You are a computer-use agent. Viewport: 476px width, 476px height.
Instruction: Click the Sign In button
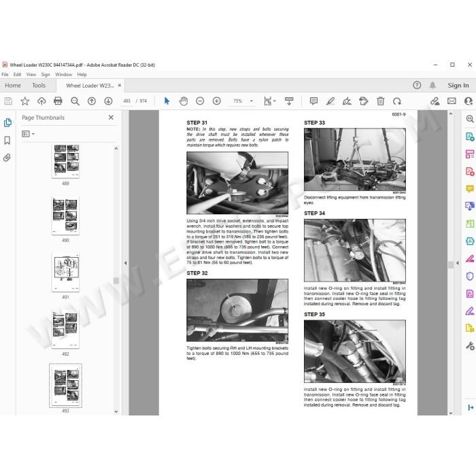coord(458,86)
